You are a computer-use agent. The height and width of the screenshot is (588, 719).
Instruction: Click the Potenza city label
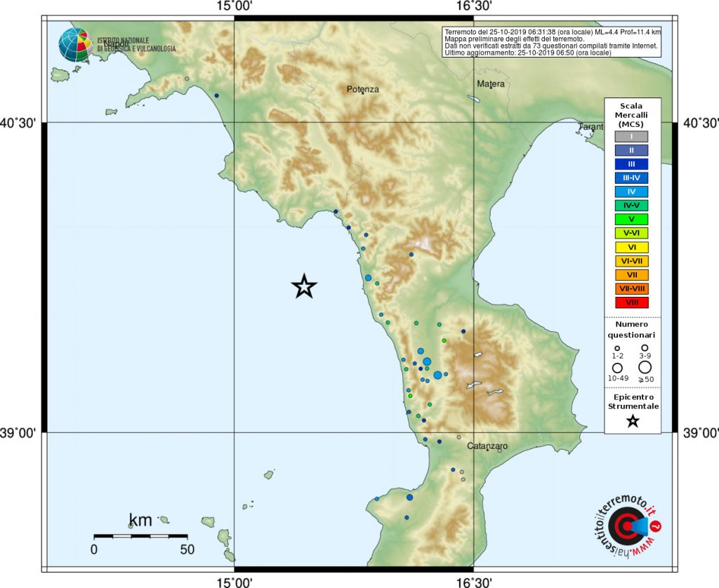tap(362, 90)
